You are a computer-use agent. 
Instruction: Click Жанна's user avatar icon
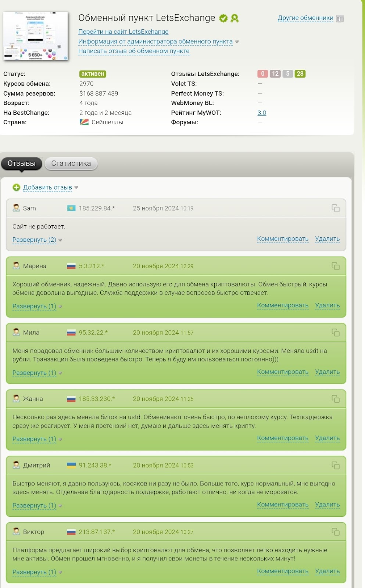[x=16, y=398]
